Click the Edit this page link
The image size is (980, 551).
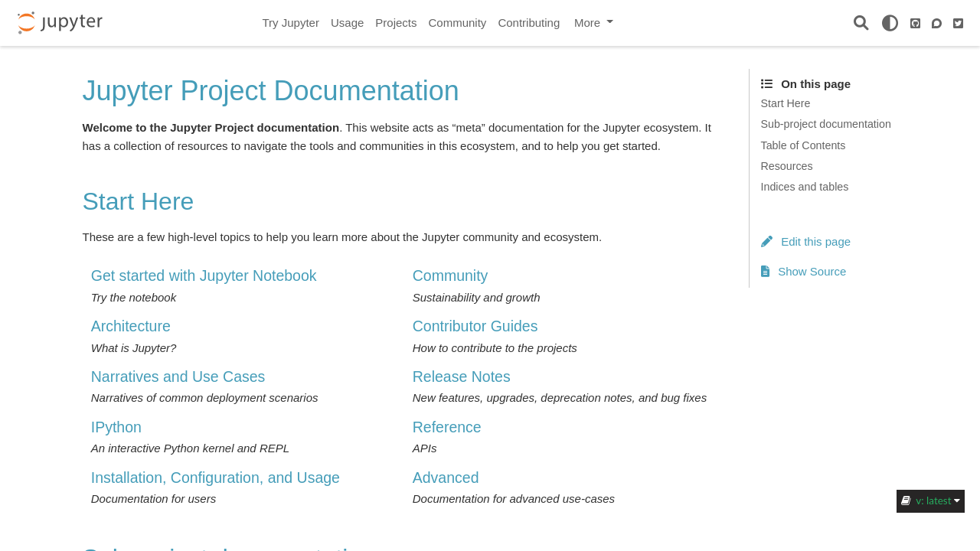tap(815, 242)
